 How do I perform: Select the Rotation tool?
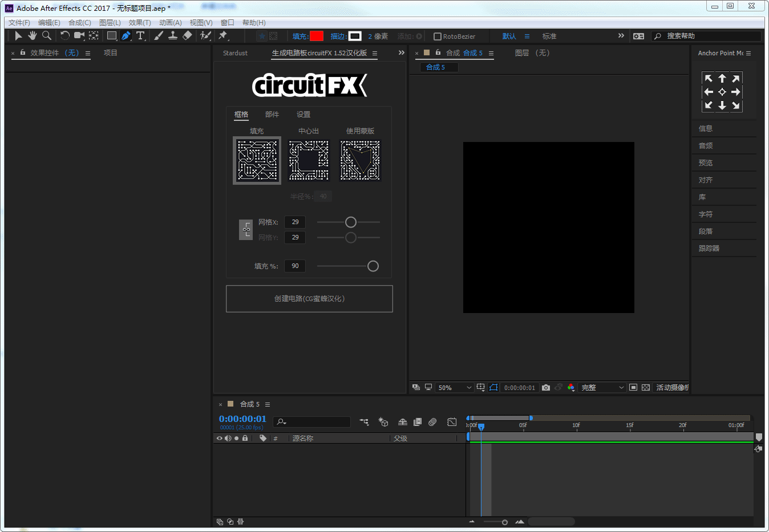pos(65,36)
